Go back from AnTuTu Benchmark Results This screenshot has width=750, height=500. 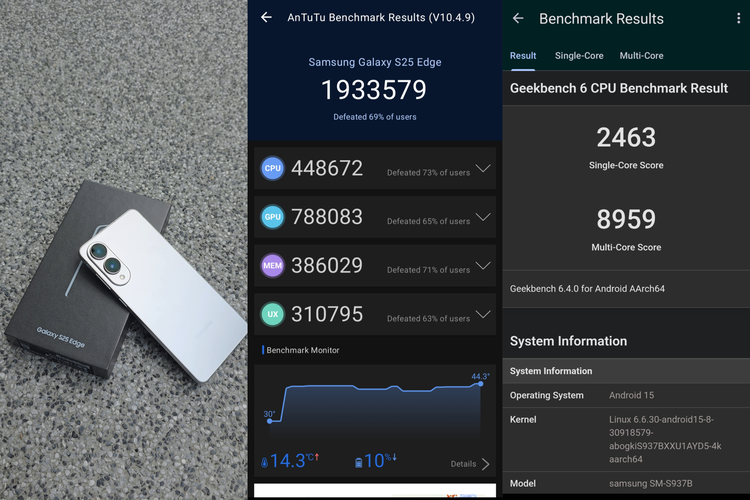(266, 18)
